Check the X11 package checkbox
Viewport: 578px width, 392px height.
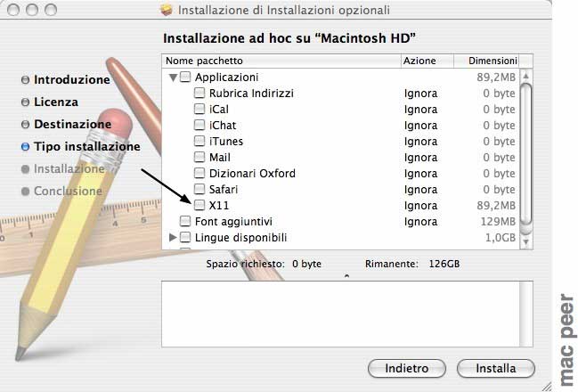(199, 205)
